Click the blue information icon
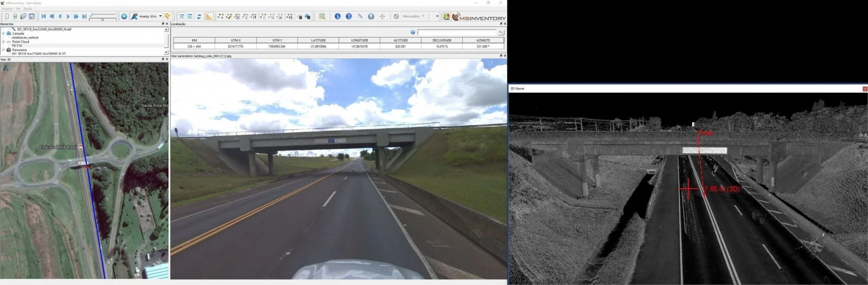This screenshot has width=868, height=285. (x=337, y=16)
